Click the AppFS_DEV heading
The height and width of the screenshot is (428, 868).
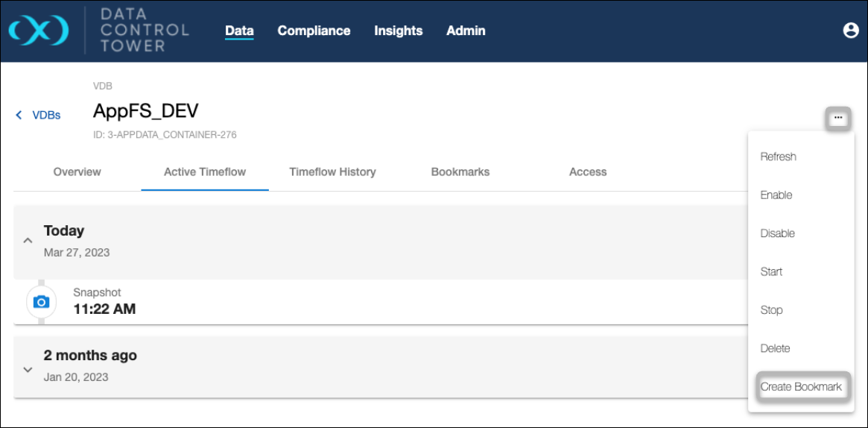pos(145,111)
